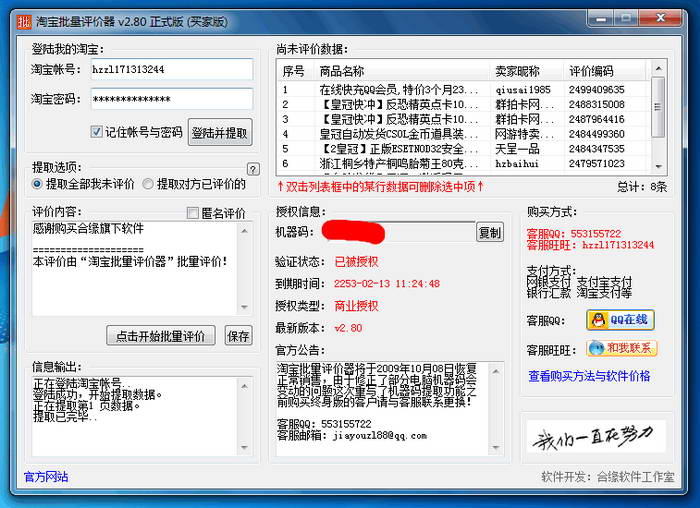Open the official website link
The height and width of the screenshot is (508, 700).
[46, 477]
